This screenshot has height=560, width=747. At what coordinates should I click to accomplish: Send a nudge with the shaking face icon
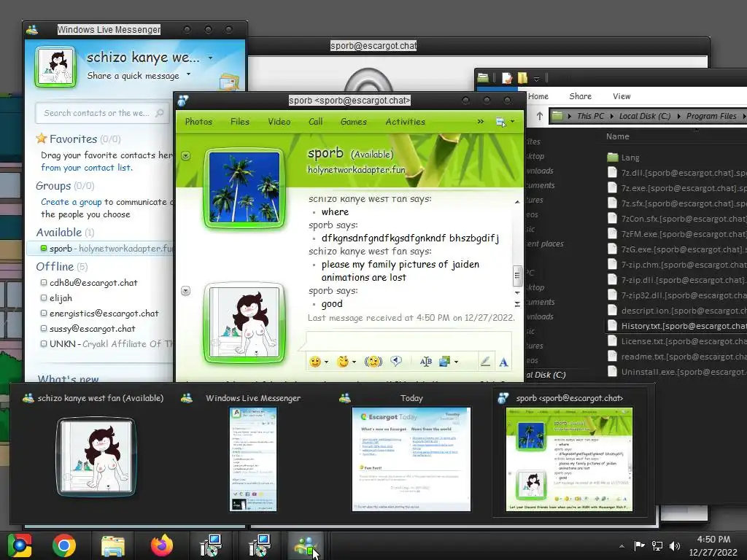pos(373,362)
